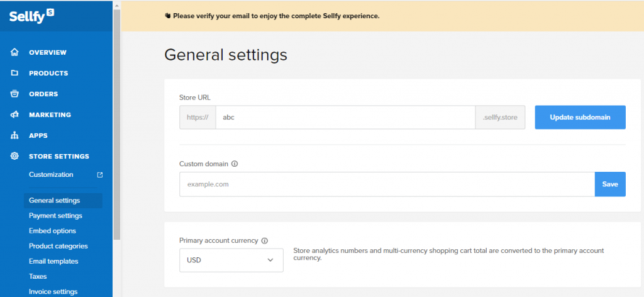The image size is (644, 297).
Task: Click the Products folder icon
Action: (14, 73)
